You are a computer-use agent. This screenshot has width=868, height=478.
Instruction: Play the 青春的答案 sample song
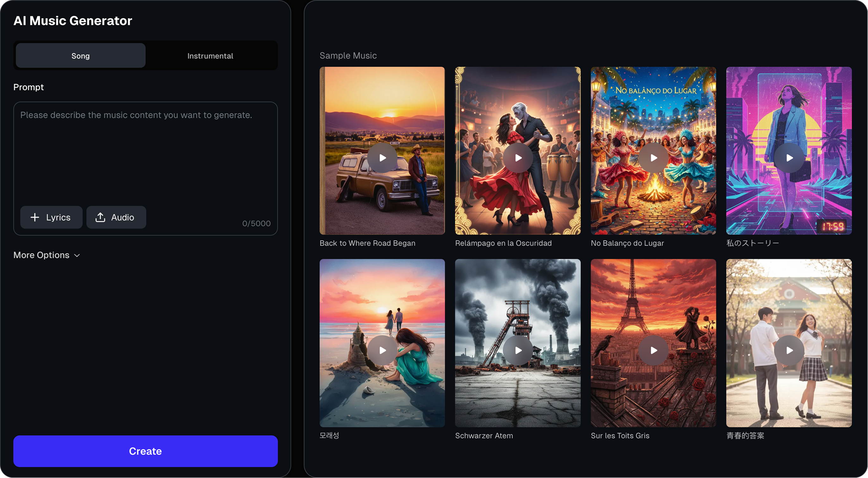(789, 350)
